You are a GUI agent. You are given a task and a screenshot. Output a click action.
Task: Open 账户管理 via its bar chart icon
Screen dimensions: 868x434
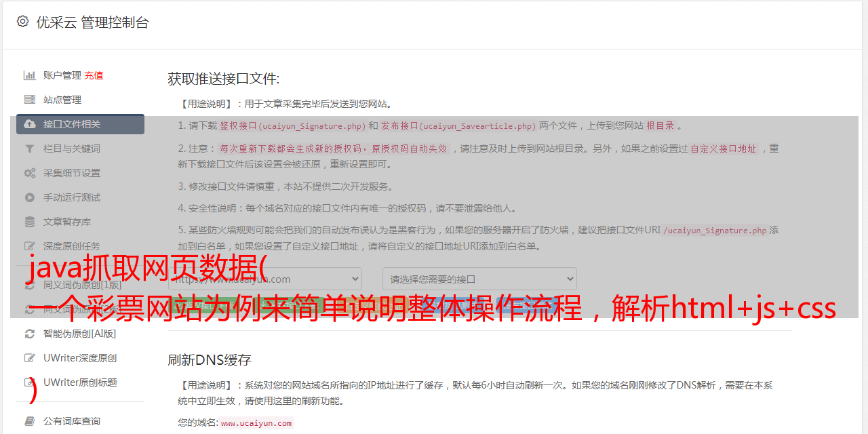coord(30,75)
